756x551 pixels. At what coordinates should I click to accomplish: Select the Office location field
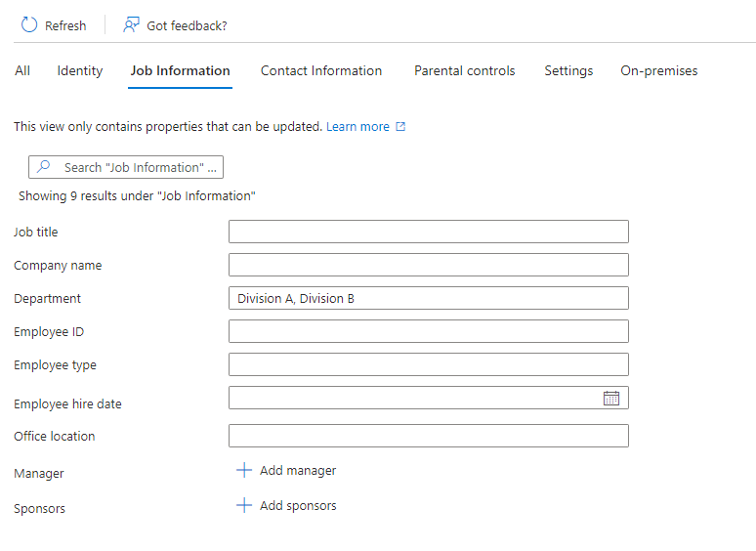[x=428, y=436]
